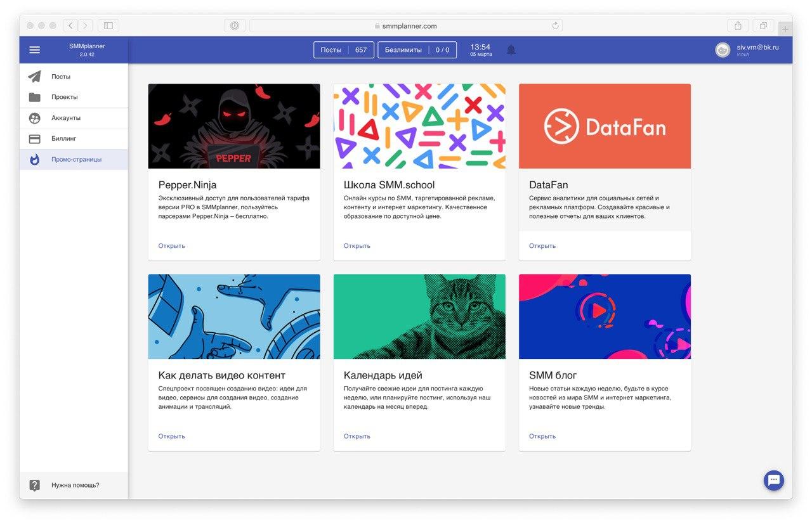
Task: Click the Pepper.Ninja card title
Action: coord(187,185)
